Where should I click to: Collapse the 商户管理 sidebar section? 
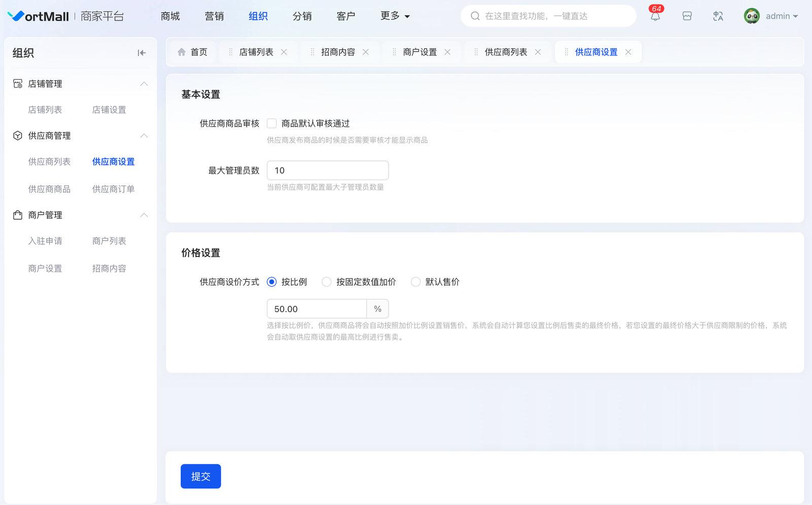point(144,215)
